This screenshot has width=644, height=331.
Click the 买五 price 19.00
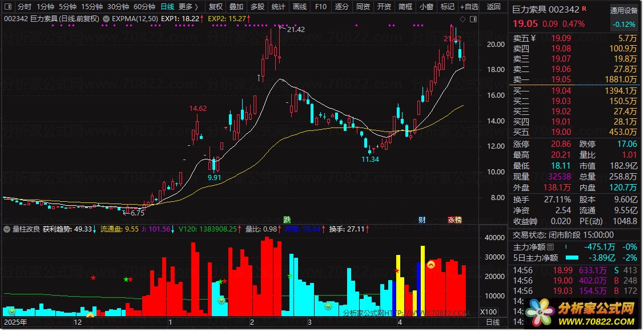pyautogui.click(x=562, y=132)
